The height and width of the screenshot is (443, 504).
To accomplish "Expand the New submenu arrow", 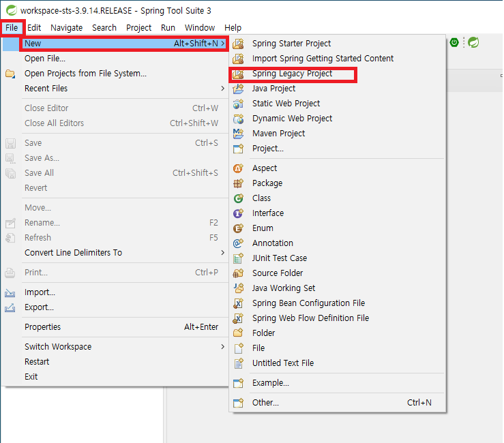I will (223, 44).
